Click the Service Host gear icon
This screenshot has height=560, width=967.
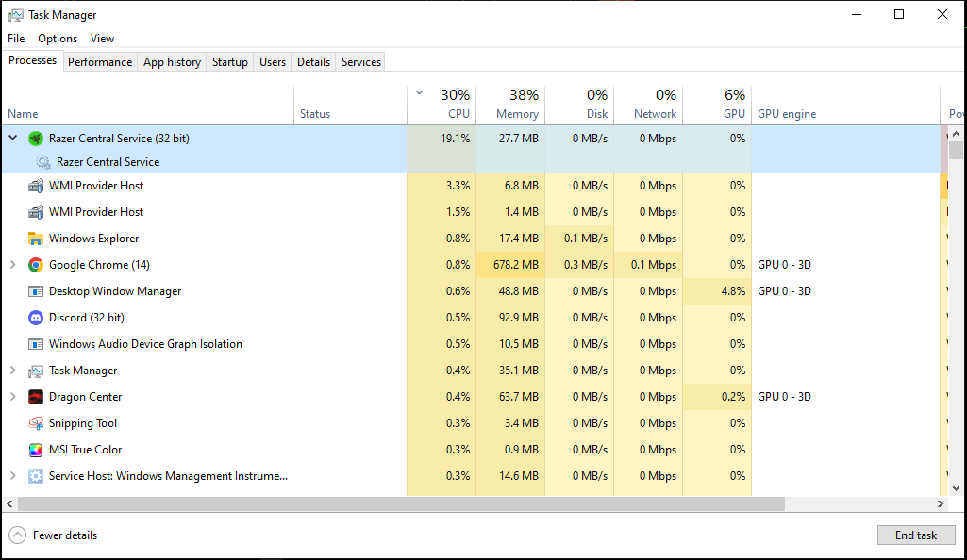[36, 476]
